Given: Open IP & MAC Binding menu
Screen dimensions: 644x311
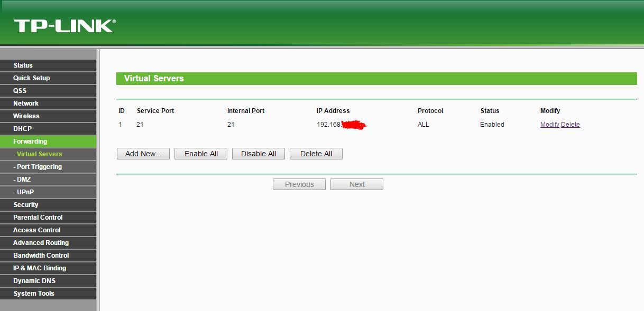Looking at the screenshot, I should pyautogui.click(x=48, y=268).
